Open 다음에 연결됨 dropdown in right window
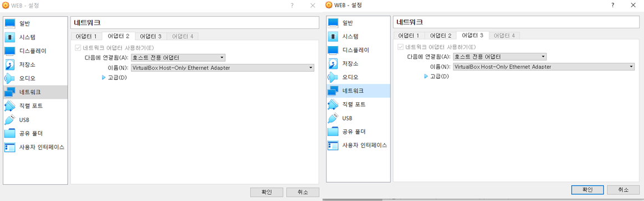Screen dimensions: 644x201 pyautogui.click(x=500, y=57)
